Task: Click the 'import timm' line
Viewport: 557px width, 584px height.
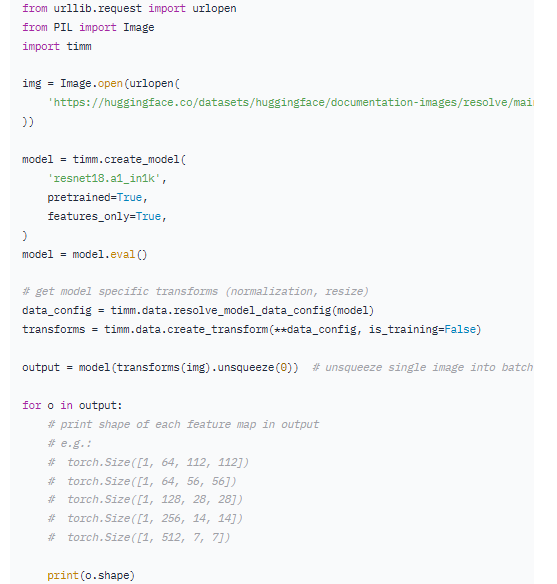Action: [57, 47]
